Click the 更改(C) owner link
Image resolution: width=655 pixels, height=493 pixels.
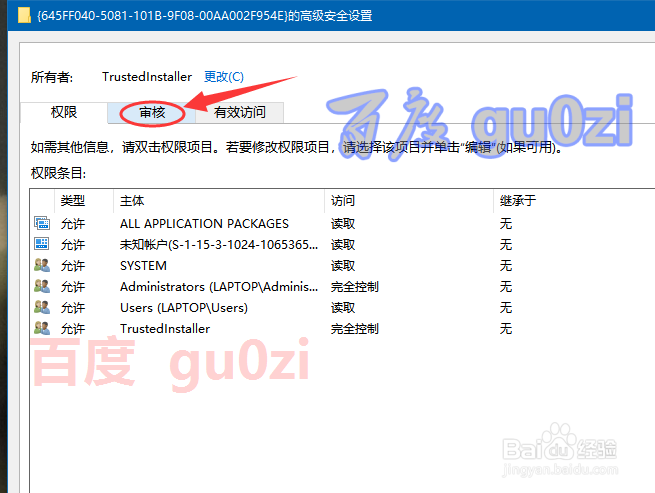[223, 77]
